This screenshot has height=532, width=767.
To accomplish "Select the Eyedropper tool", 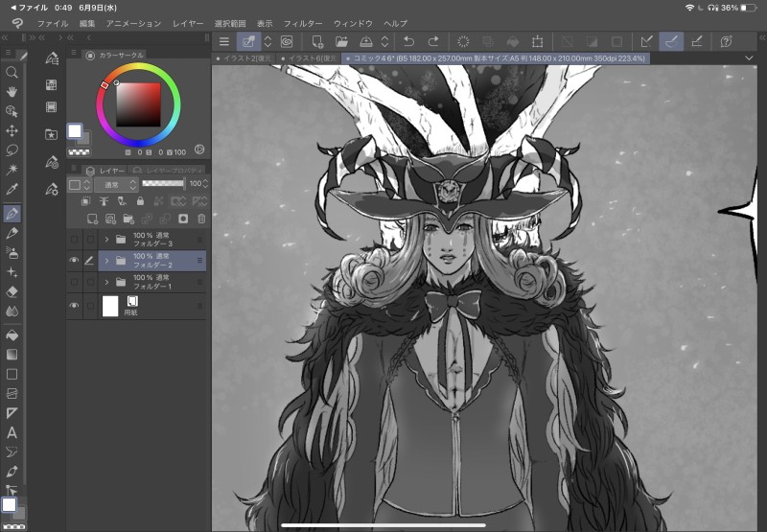I will (x=12, y=189).
